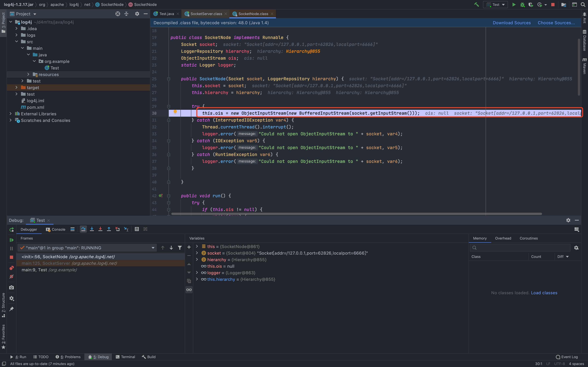Viewport: 588px width, 367px height.
Task: Toggle the Mute Breakpoints icon
Action: (11, 277)
